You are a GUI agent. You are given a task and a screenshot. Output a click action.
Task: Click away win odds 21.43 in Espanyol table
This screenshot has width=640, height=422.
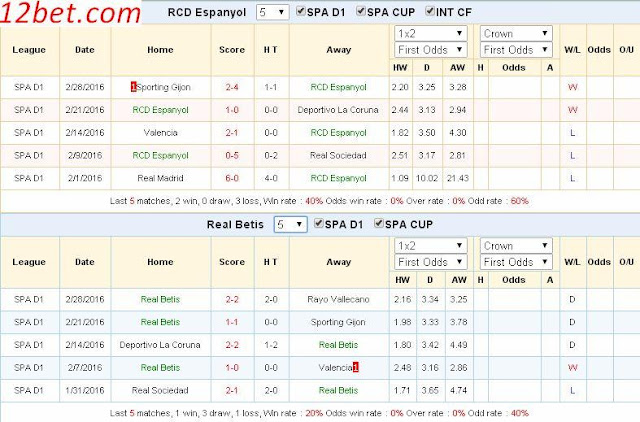pos(458,178)
